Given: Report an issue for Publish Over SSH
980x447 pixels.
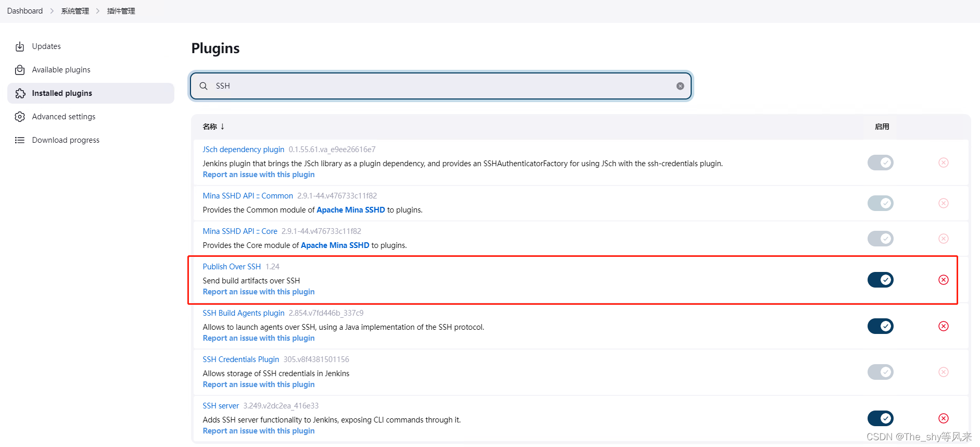Looking at the screenshot, I should pos(259,292).
